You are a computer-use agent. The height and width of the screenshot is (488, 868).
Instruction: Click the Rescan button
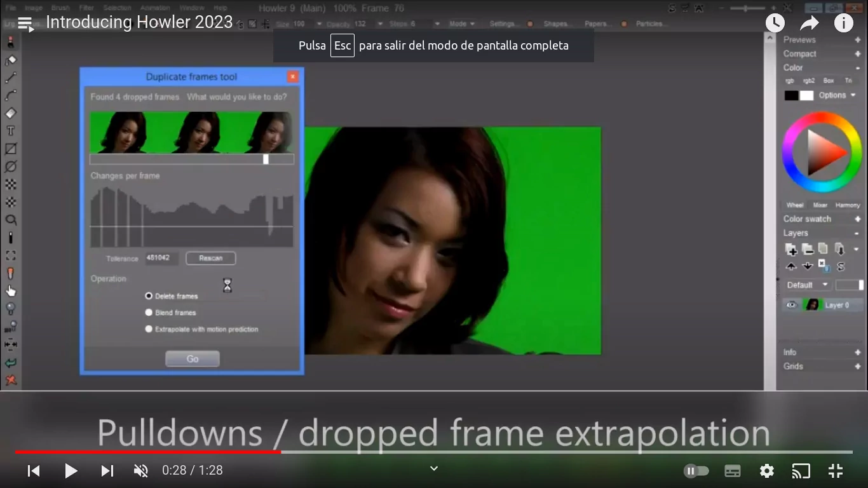(211, 258)
